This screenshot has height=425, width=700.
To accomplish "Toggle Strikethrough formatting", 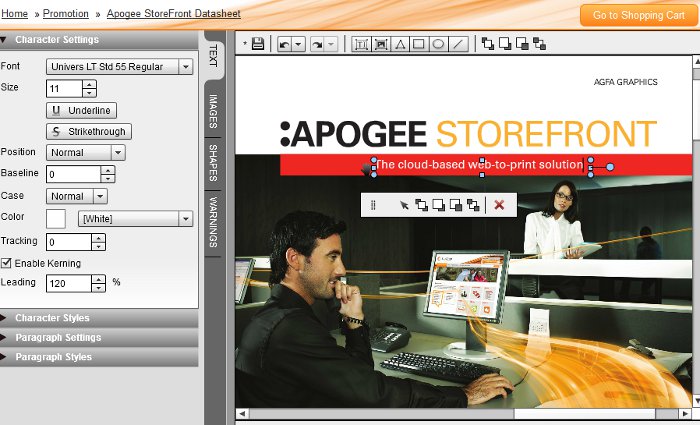I will 89,132.
